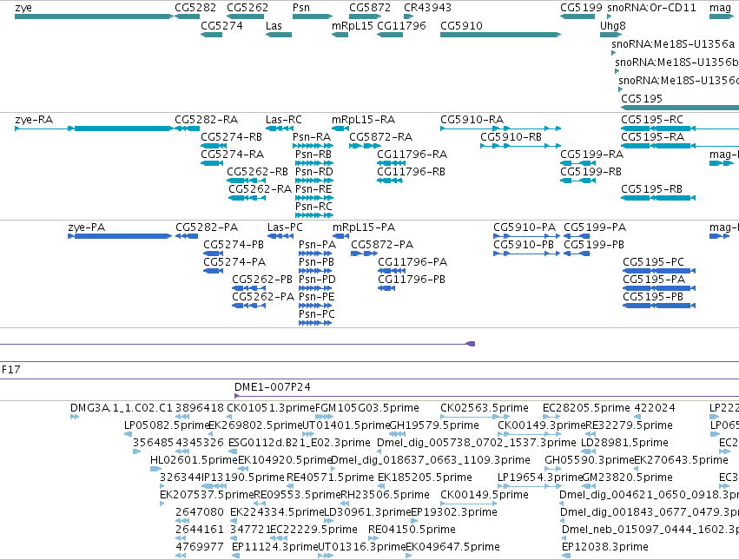Open the CG5262-PA protein label

pos(263,297)
